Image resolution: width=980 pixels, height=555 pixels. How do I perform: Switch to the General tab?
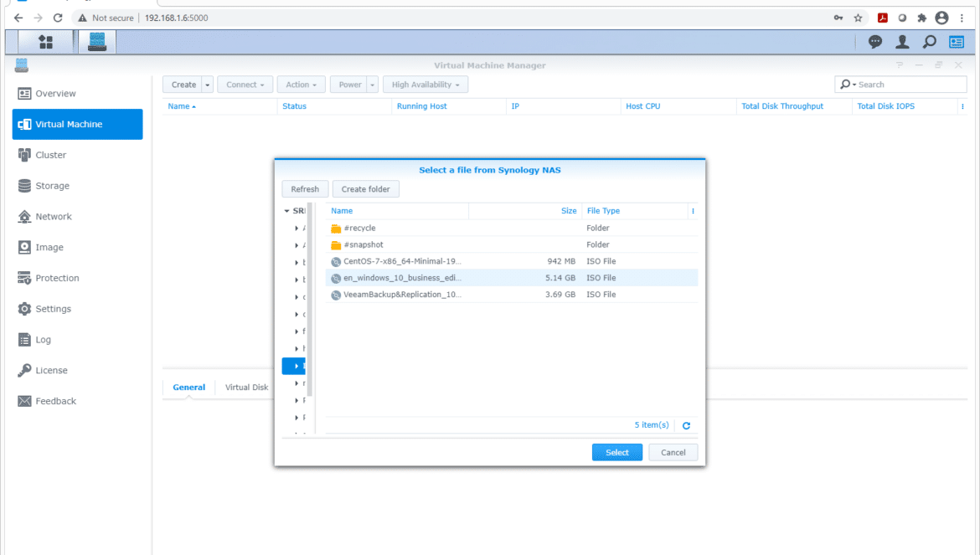[x=188, y=387]
